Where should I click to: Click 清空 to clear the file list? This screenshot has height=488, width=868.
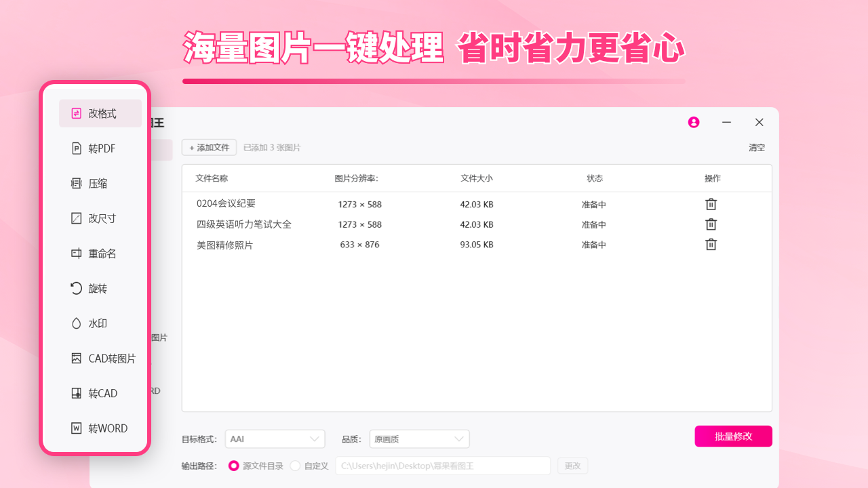tap(756, 146)
